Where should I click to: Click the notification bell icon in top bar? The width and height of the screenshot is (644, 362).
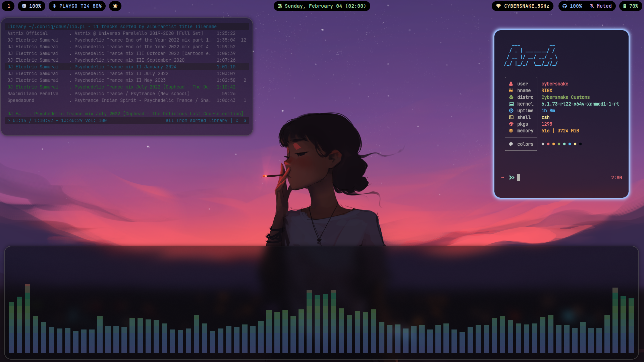115,6
